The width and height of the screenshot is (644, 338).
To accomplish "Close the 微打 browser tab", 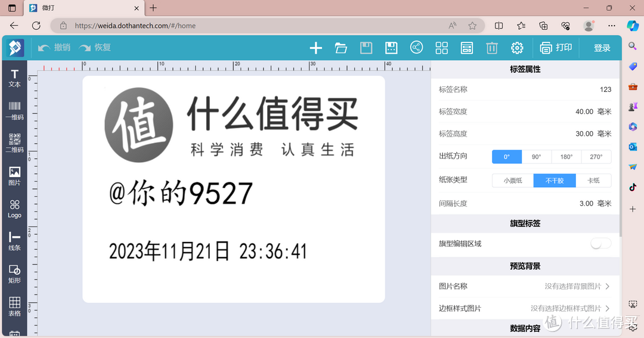I will 137,8.
